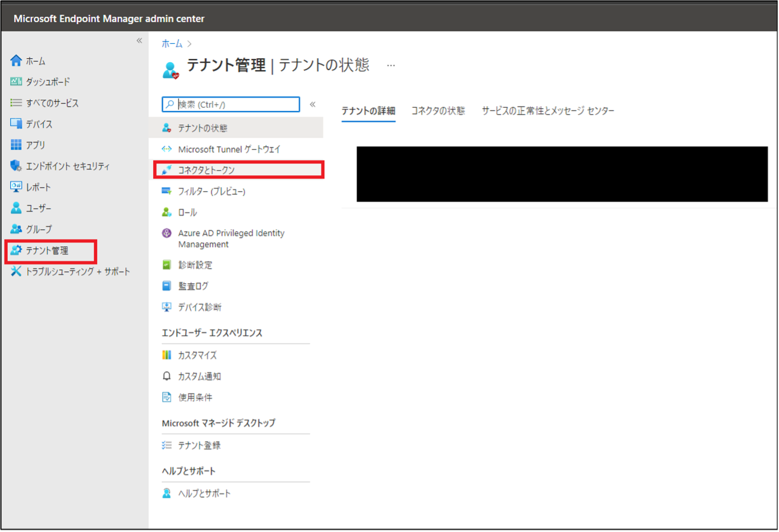This screenshot has width=779, height=532.
Task: Select カスタマイズ menu label
Action: (197, 355)
